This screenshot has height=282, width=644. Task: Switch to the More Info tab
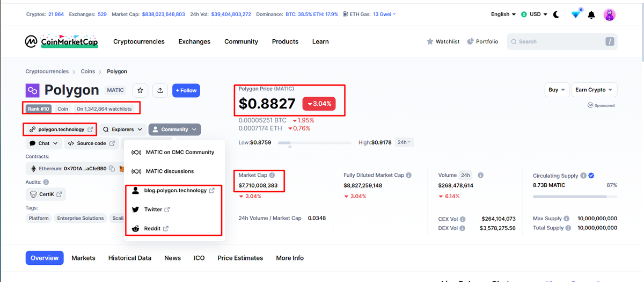point(290,258)
